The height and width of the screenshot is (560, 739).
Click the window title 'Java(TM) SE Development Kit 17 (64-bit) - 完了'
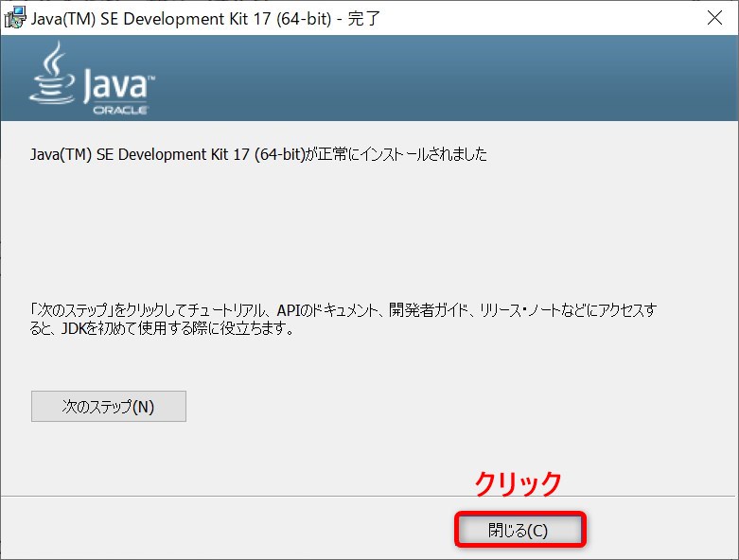tap(205, 18)
